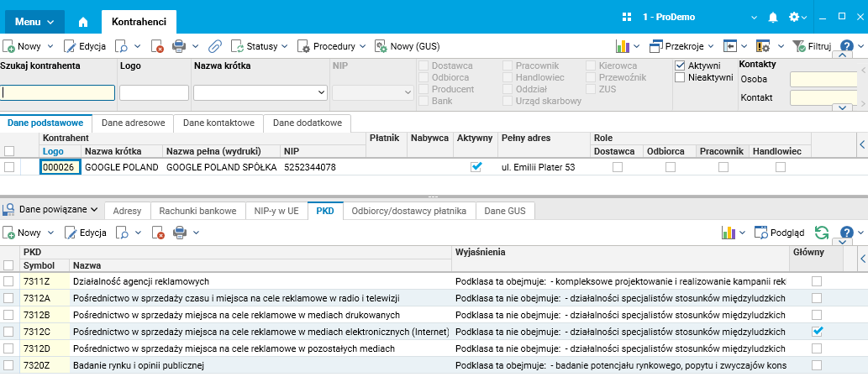Click Nowy in the Kontrahenci toolbar

click(23, 46)
